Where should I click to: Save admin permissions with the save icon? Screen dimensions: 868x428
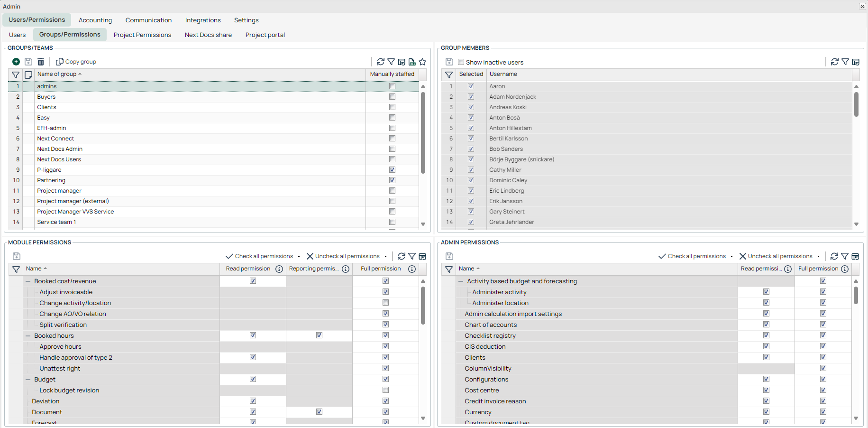coord(449,256)
